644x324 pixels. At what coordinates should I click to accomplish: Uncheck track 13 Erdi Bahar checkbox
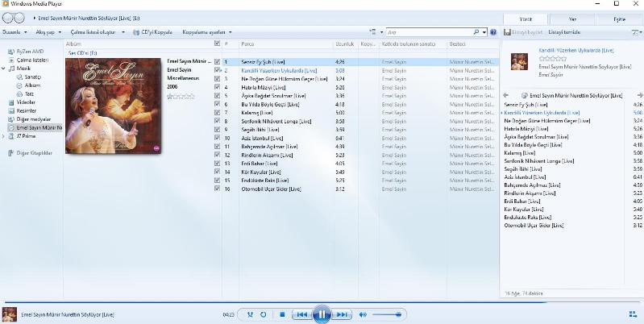pos(218,164)
